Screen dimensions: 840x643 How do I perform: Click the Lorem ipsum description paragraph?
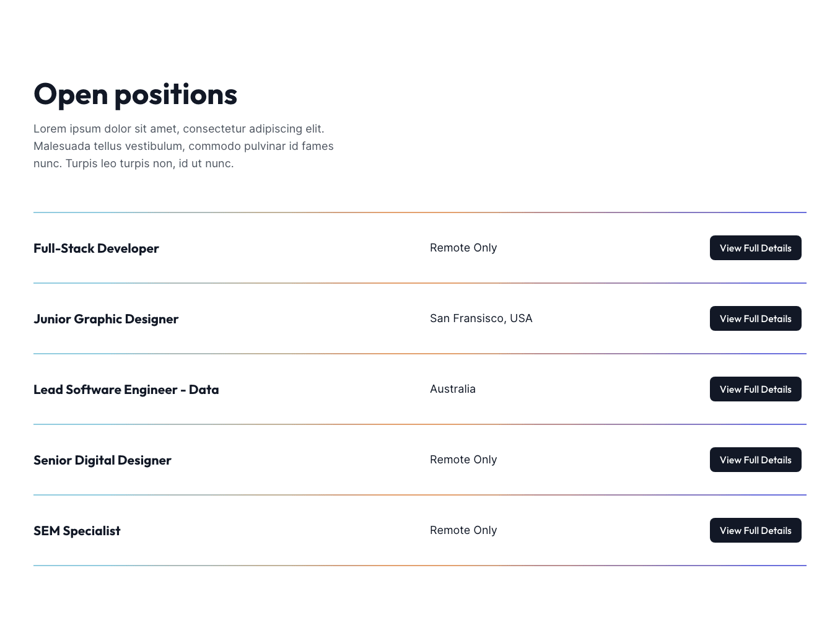point(183,146)
